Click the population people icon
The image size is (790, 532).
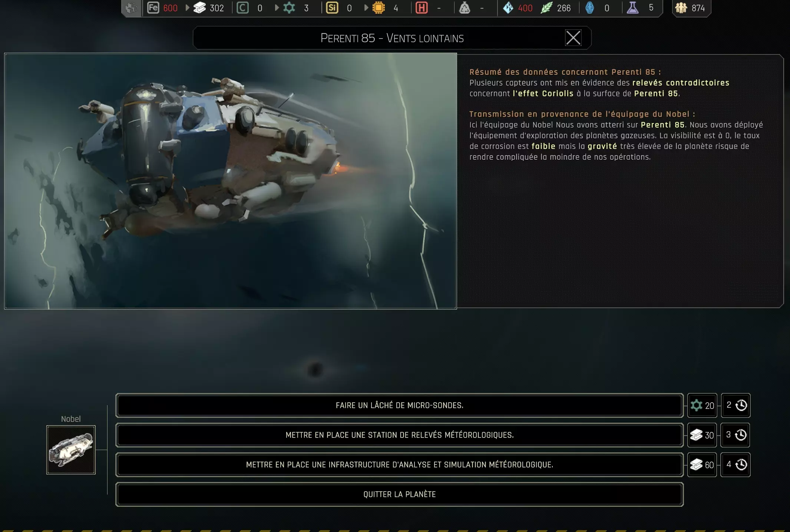pos(681,8)
